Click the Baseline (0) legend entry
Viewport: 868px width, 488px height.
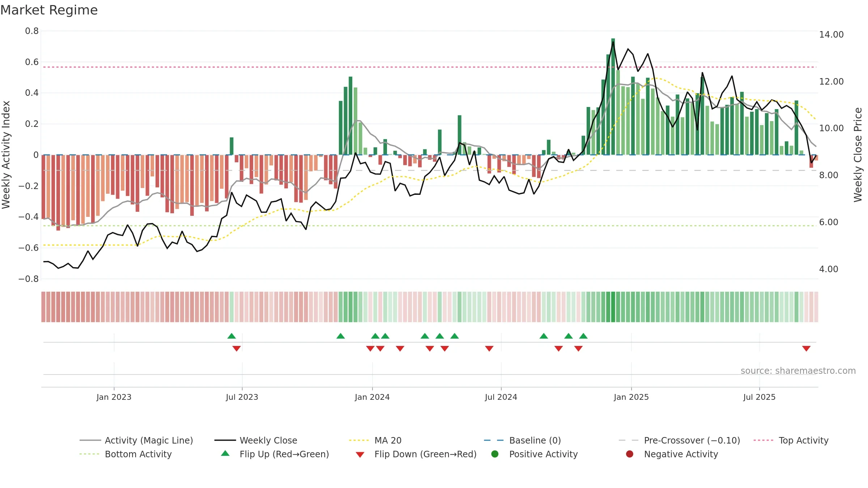pos(522,440)
